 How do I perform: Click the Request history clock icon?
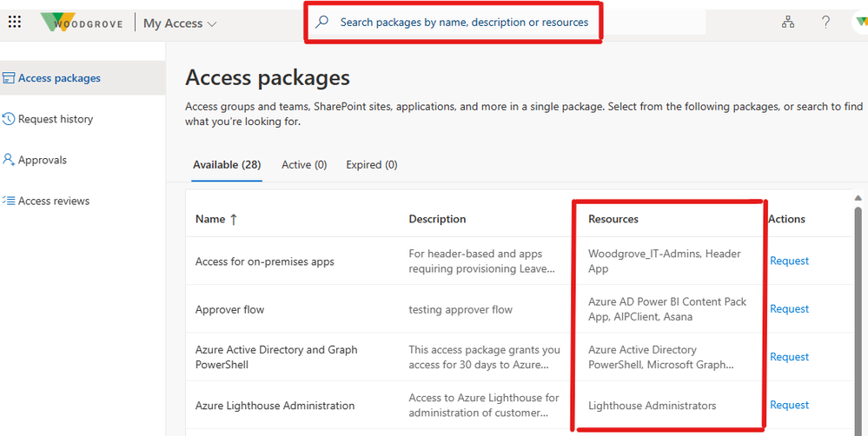10,119
